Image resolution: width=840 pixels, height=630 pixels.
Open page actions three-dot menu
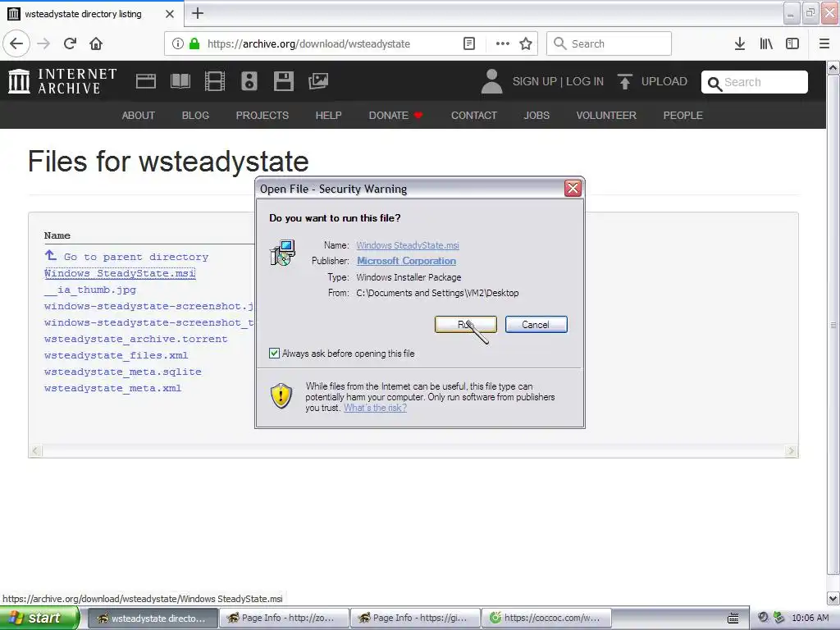pyautogui.click(x=503, y=43)
